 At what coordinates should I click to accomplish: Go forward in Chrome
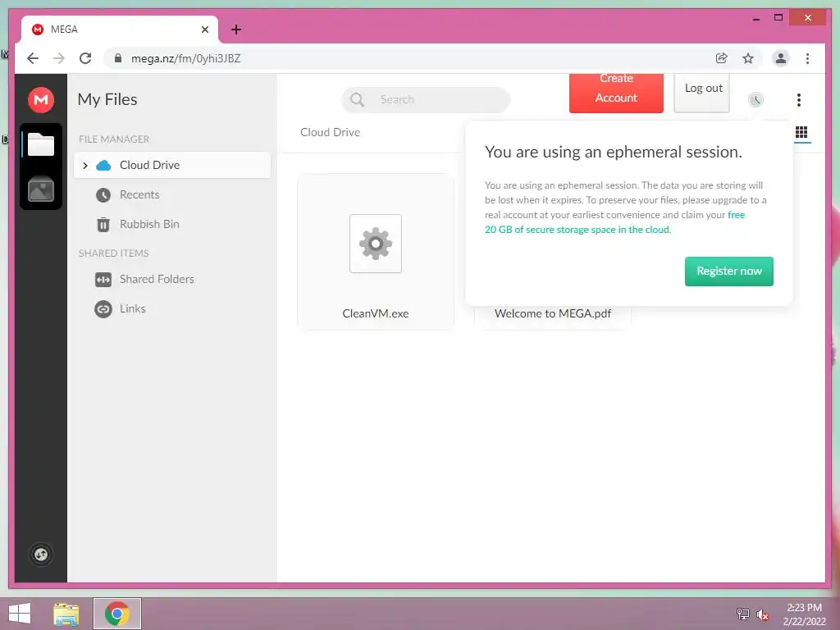pyautogui.click(x=59, y=58)
